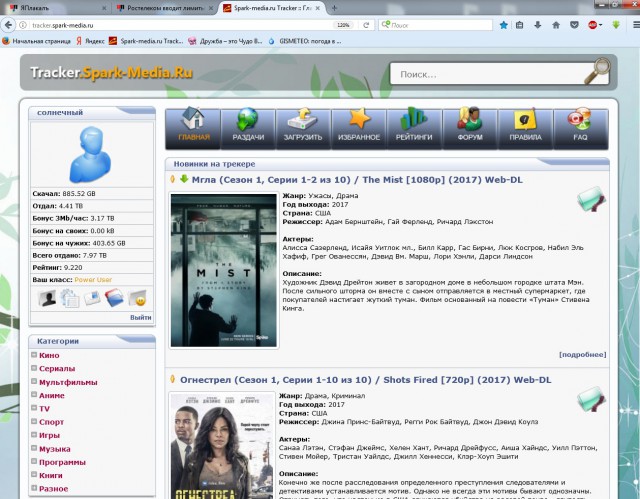
Task: Open The Mist poster thumbnail
Action: coord(224,270)
